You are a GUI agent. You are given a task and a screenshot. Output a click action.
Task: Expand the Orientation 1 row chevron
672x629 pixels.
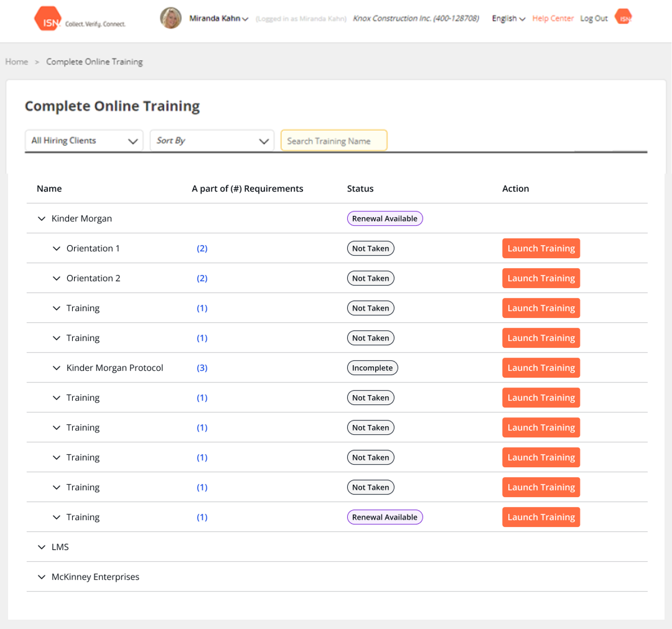[57, 248]
